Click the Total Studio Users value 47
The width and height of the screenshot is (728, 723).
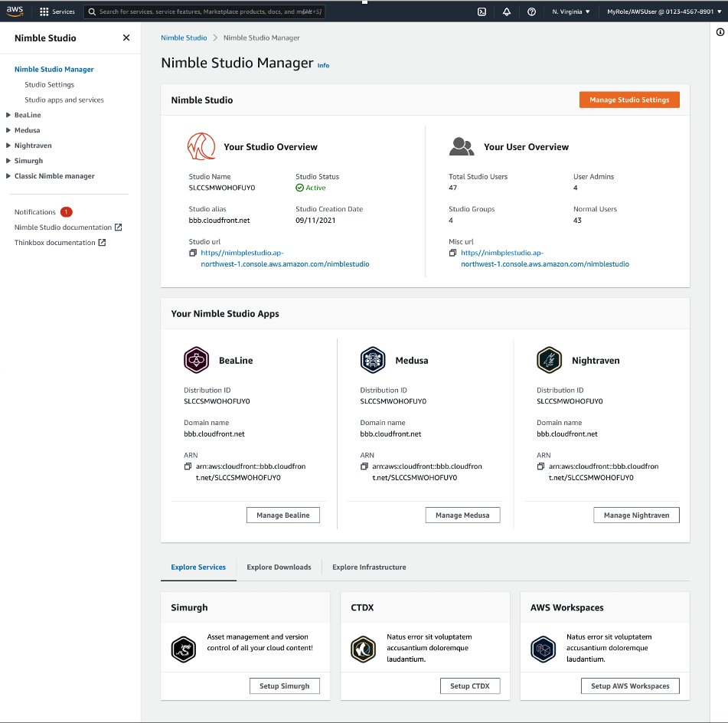pos(452,188)
